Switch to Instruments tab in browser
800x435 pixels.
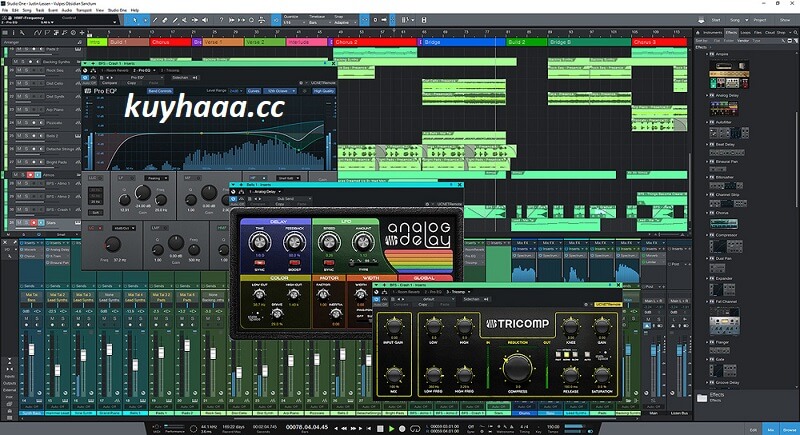click(713, 33)
